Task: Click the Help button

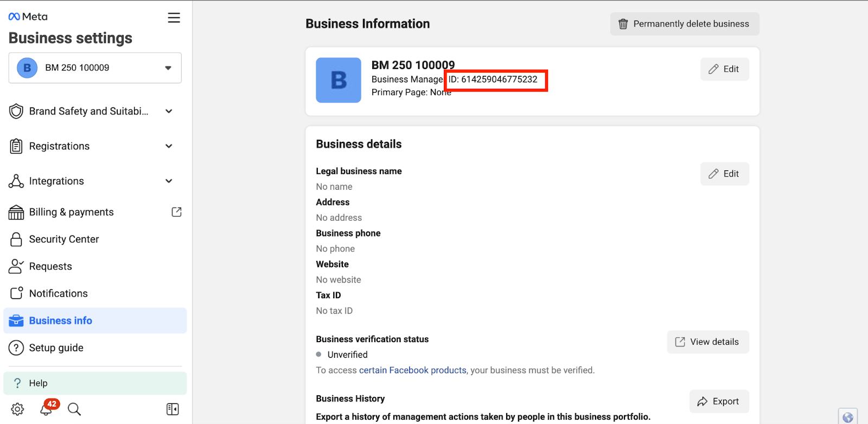Action: 95,383
